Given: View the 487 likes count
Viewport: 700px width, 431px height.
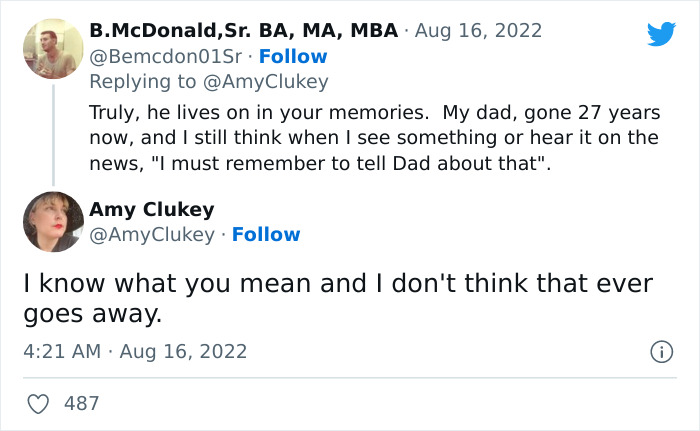Looking at the screenshot, I should click(x=81, y=404).
